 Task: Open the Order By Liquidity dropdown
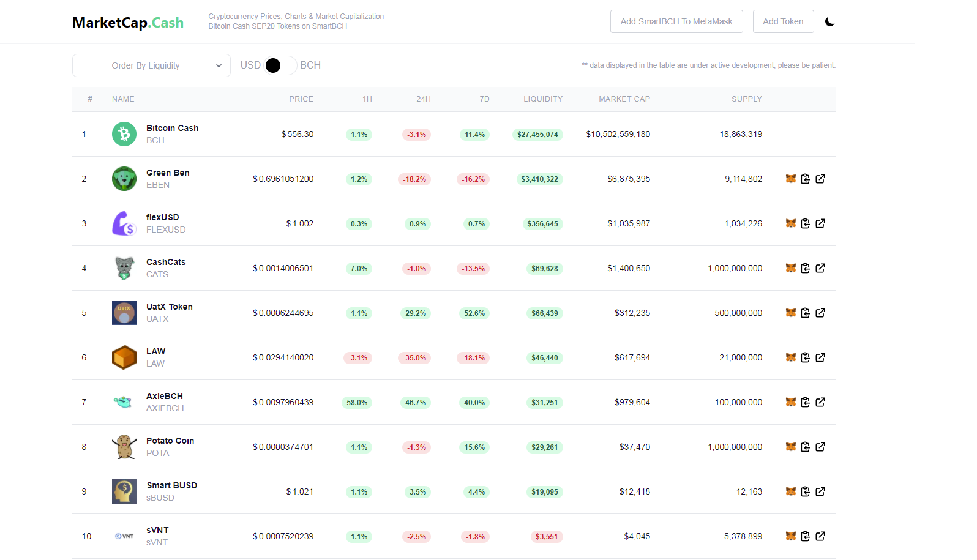151,65
